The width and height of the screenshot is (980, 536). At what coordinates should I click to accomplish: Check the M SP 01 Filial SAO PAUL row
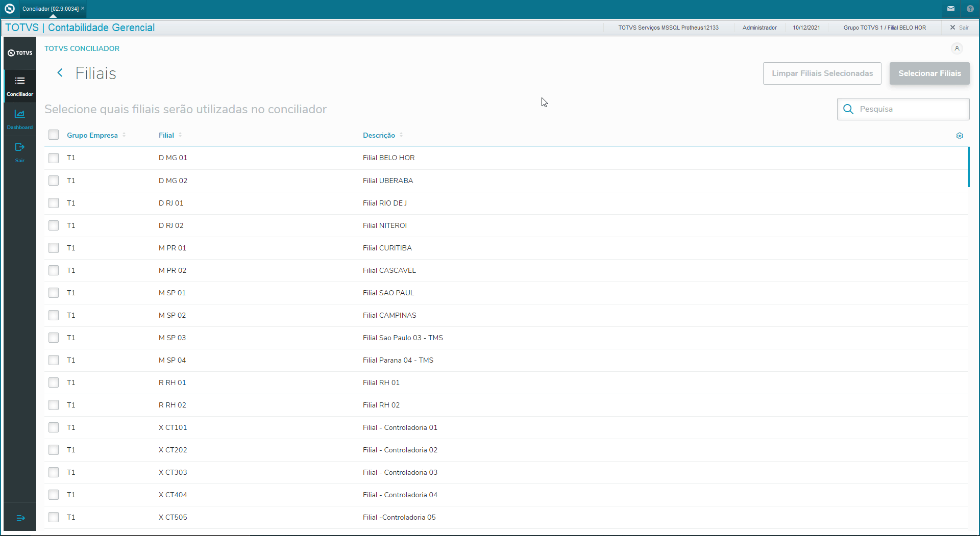[x=54, y=293]
